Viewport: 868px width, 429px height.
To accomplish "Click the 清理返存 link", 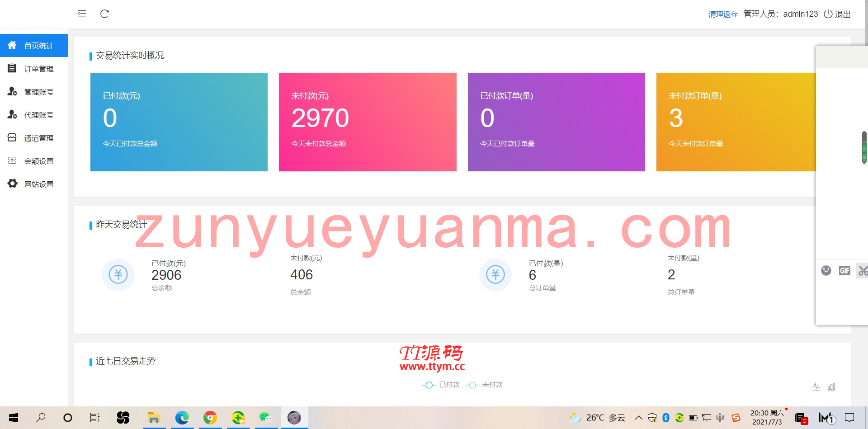I will [723, 14].
